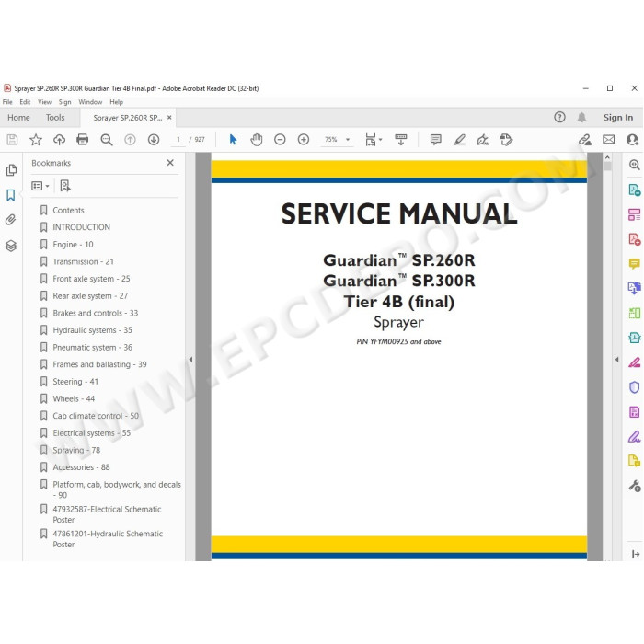Select the Highlight text pen tool
Image resolution: width=644 pixels, height=644 pixels.
tap(459, 140)
